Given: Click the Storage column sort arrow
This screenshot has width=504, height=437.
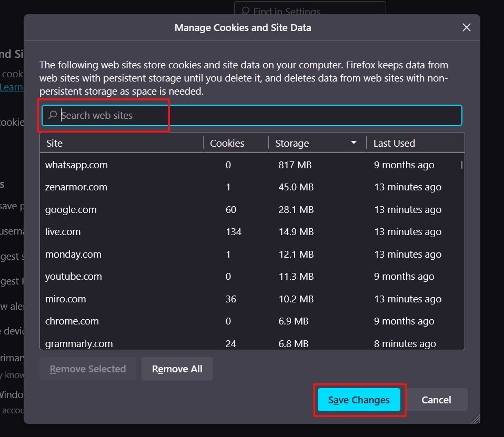Looking at the screenshot, I should 354,143.
